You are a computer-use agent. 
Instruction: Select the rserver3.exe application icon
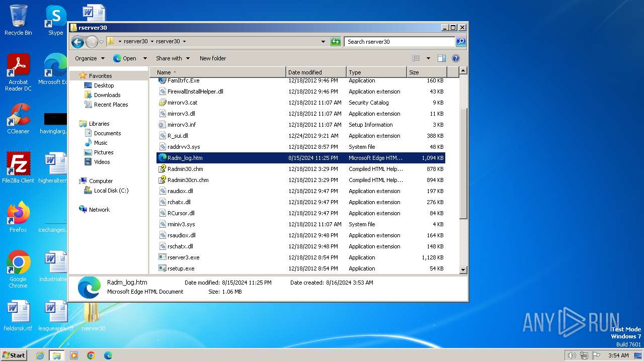[x=162, y=257]
